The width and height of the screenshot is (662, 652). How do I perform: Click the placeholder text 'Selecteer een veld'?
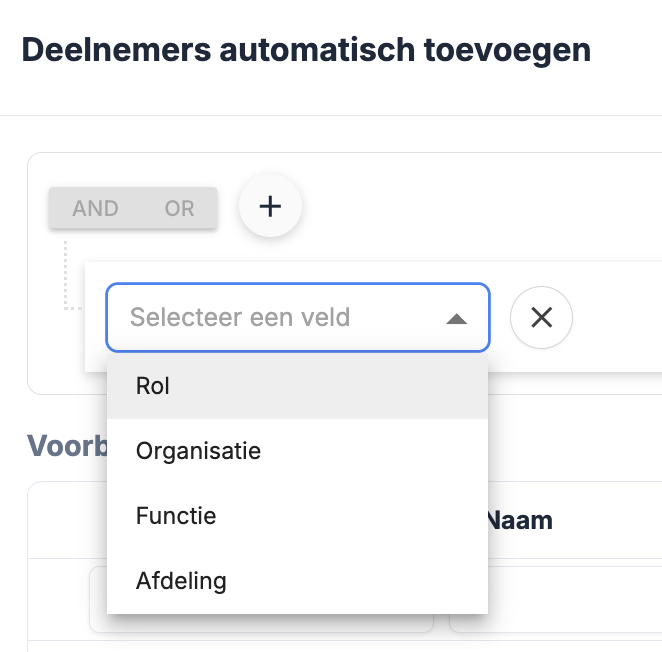click(x=240, y=318)
